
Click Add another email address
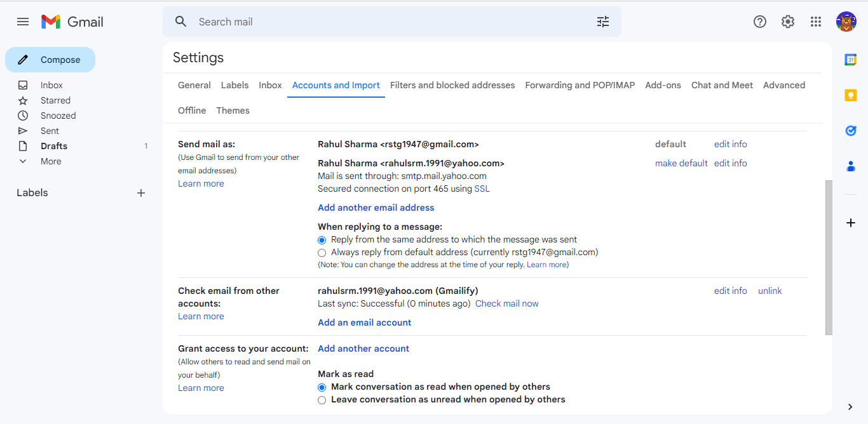click(x=376, y=208)
